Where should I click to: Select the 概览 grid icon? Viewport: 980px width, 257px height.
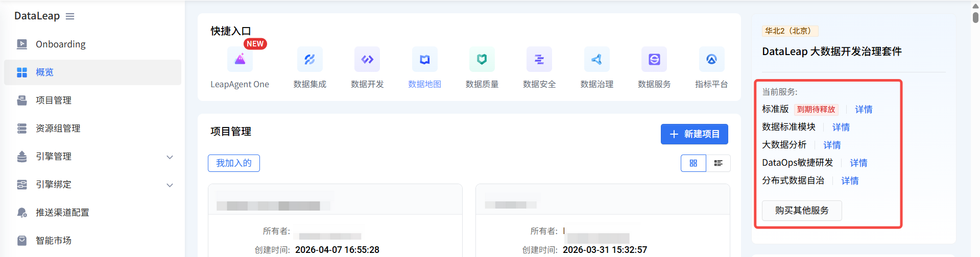click(x=22, y=72)
